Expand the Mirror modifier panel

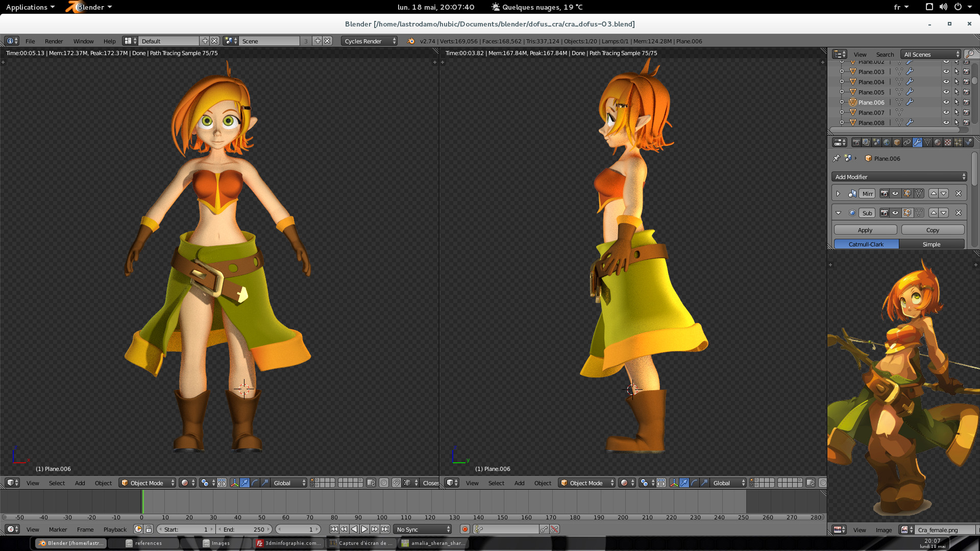pos(838,194)
